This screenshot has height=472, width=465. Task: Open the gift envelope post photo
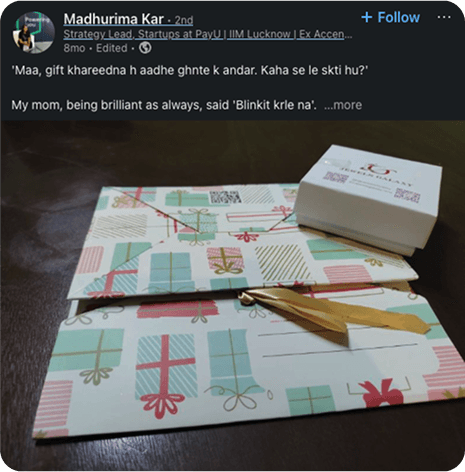pos(233,295)
